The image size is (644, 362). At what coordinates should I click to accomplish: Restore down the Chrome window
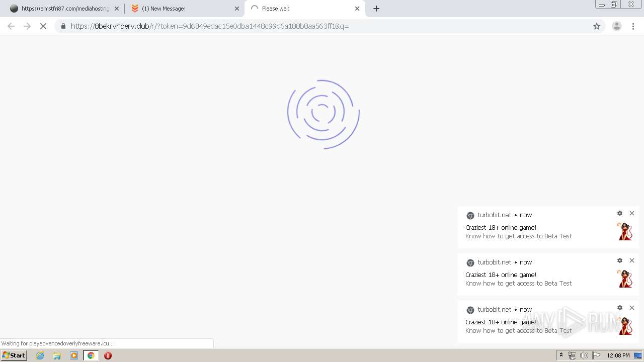click(x=614, y=4)
